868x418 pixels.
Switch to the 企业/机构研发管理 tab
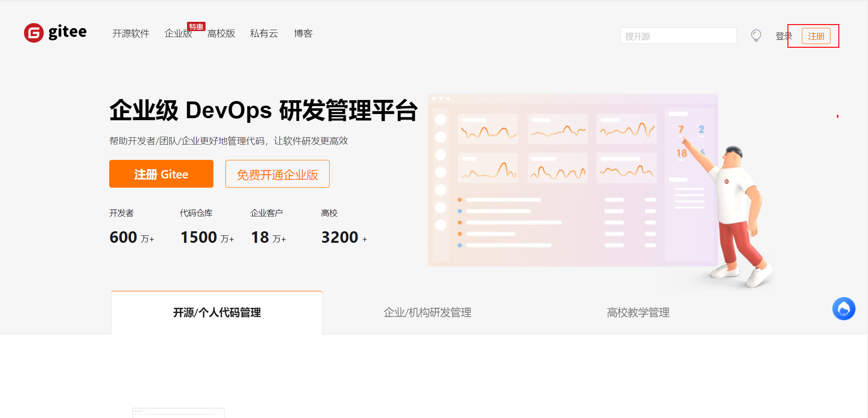coord(427,312)
